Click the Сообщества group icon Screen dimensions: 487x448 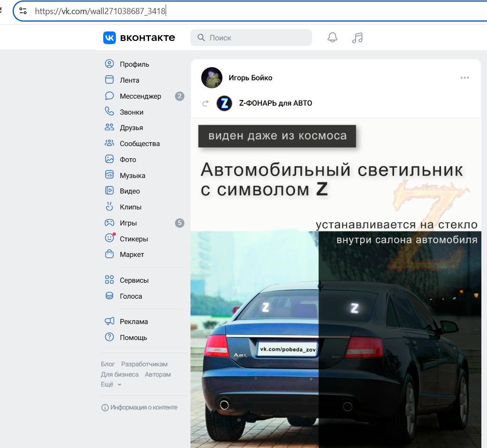pyautogui.click(x=109, y=143)
